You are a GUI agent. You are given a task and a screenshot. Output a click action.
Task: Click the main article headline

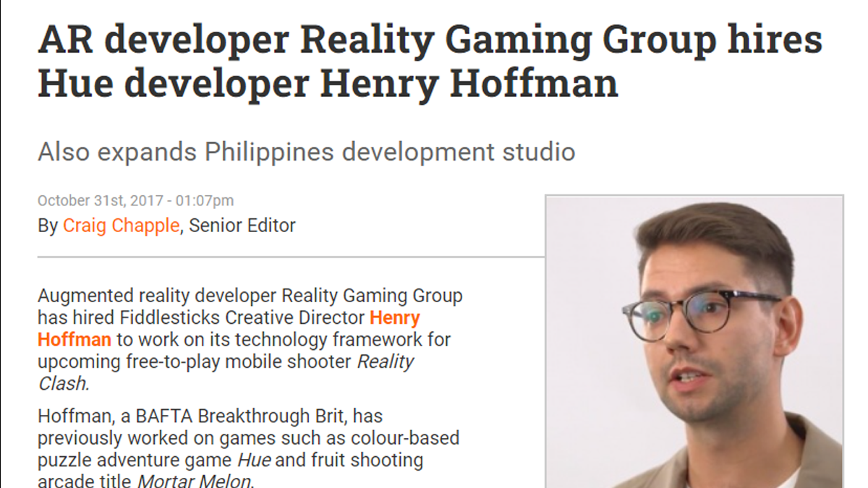pyautogui.click(x=430, y=63)
